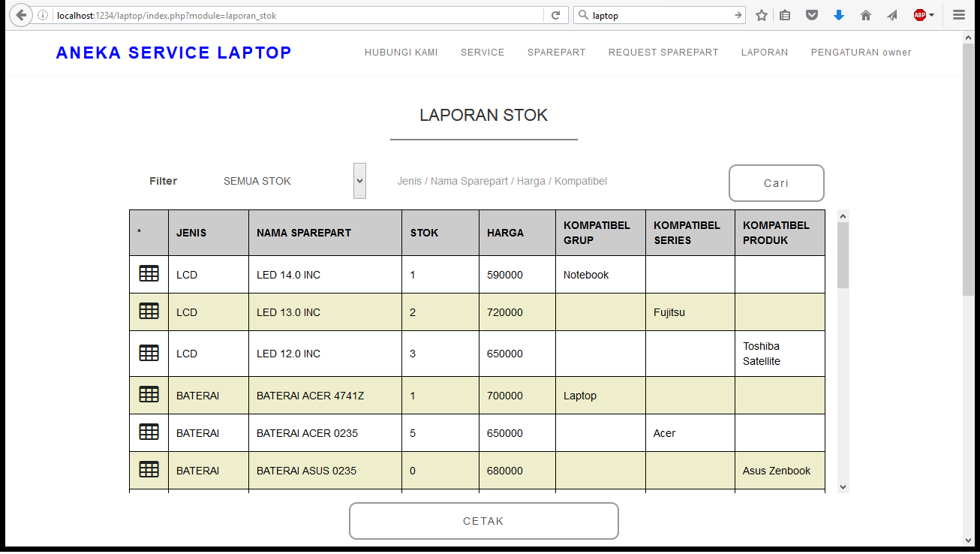This screenshot has height=554, width=980.
Task: Click table icon for BATERAI ASUS 0235
Action: point(149,469)
